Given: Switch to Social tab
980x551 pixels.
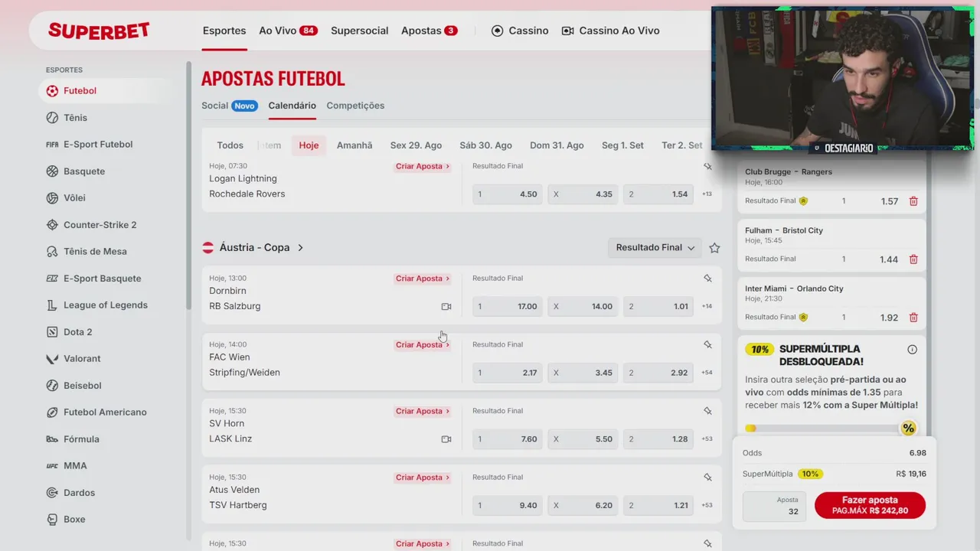Looking at the screenshot, I should click(x=230, y=106).
